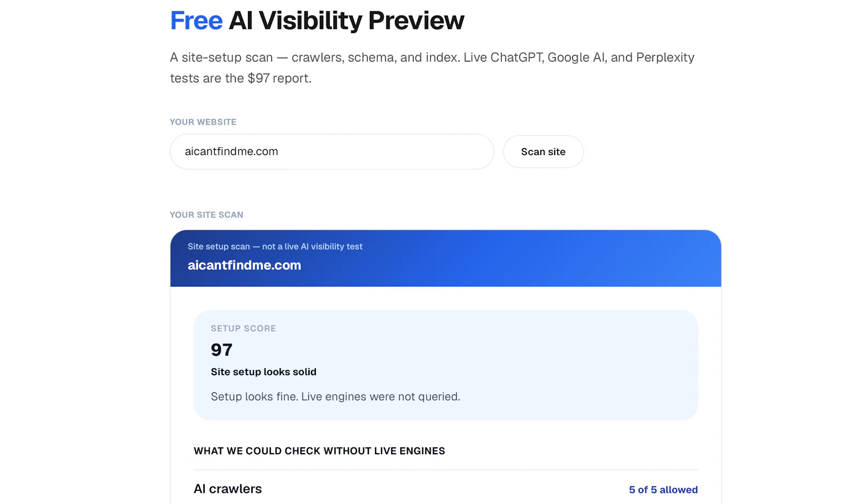The width and height of the screenshot is (855, 504).
Task: Click the SETUP SCORE label
Action: click(243, 328)
